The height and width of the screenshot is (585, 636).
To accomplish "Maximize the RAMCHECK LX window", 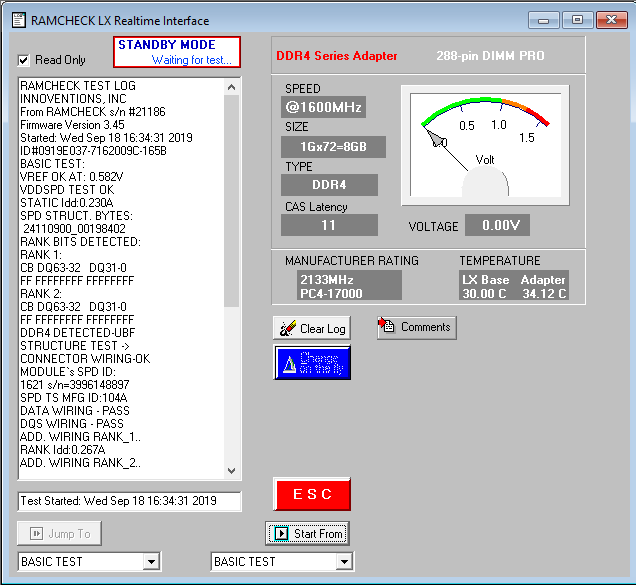I will pyautogui.click(x=578, y=20).
